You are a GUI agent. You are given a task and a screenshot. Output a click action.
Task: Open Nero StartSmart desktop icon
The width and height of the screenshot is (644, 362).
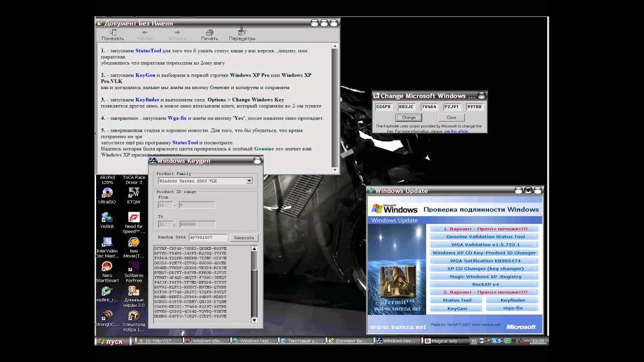(x=107, y=272)
